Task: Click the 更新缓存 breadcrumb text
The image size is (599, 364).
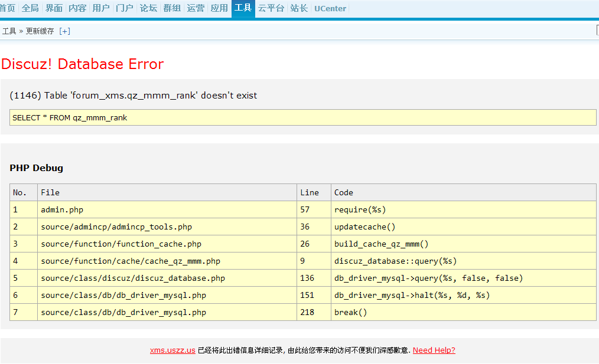Action: [x=40, y=31]
